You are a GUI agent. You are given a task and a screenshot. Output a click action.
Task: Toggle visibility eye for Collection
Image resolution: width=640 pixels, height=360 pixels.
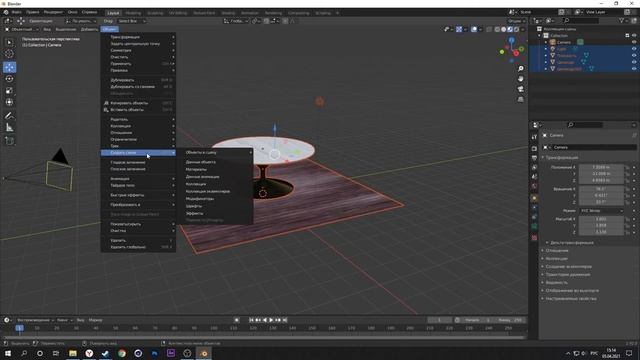(634, 36)
